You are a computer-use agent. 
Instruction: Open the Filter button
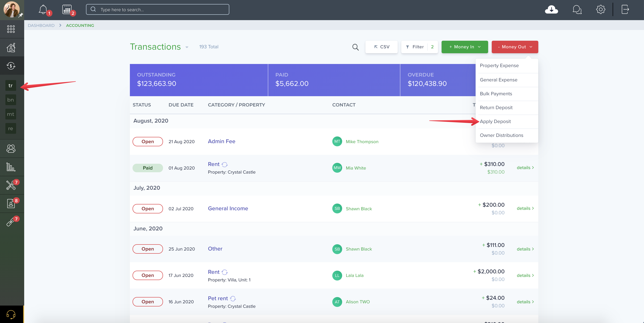pyautogui.click(x=419, y=47)
